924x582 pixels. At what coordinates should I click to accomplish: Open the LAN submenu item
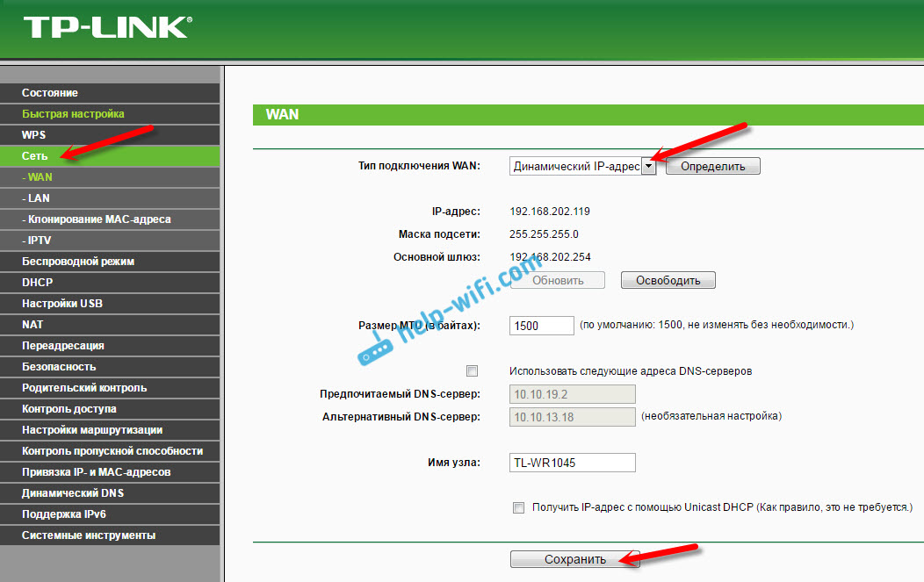click(38, 198)
